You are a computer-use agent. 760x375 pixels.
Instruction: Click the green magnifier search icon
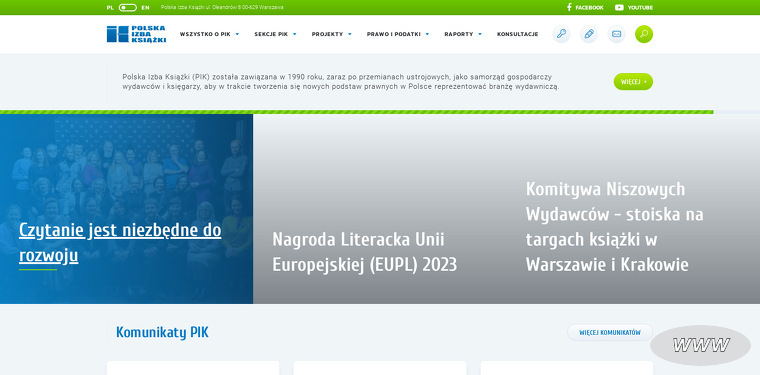[x=644, y=34]
